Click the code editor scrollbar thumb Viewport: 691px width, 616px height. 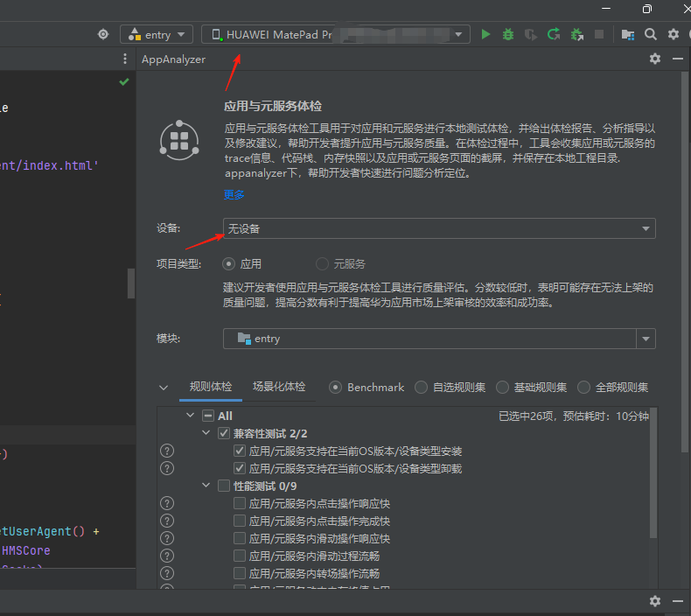click(131, 283)
